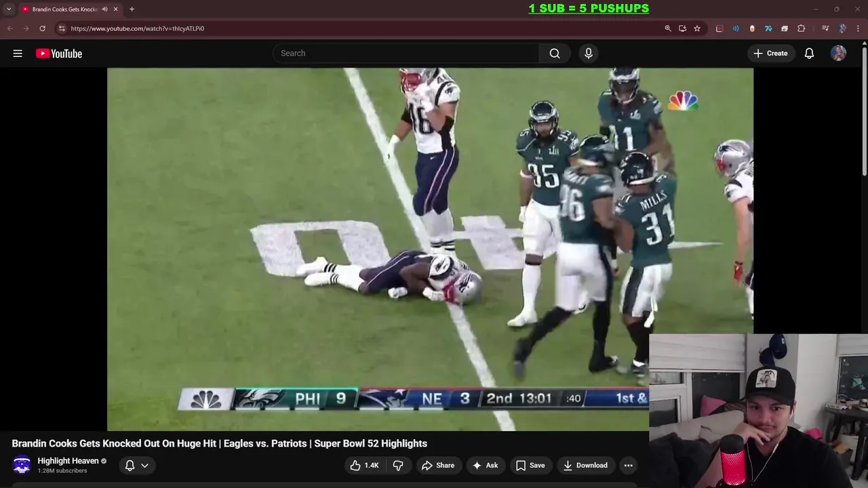Viewport: 868px width, 488px height.
Task: Click the video title text
Action: pyautogui.click(x=220, y=443)
